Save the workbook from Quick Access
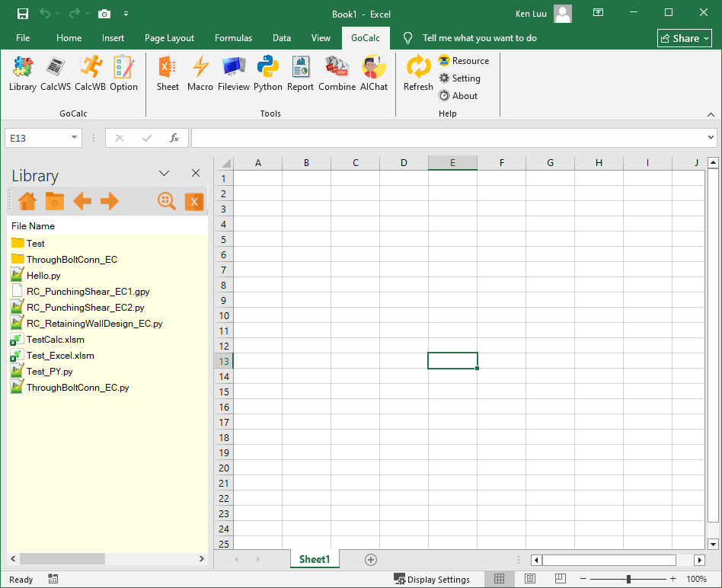Viewport: 722px width, 588px height. 23,14
